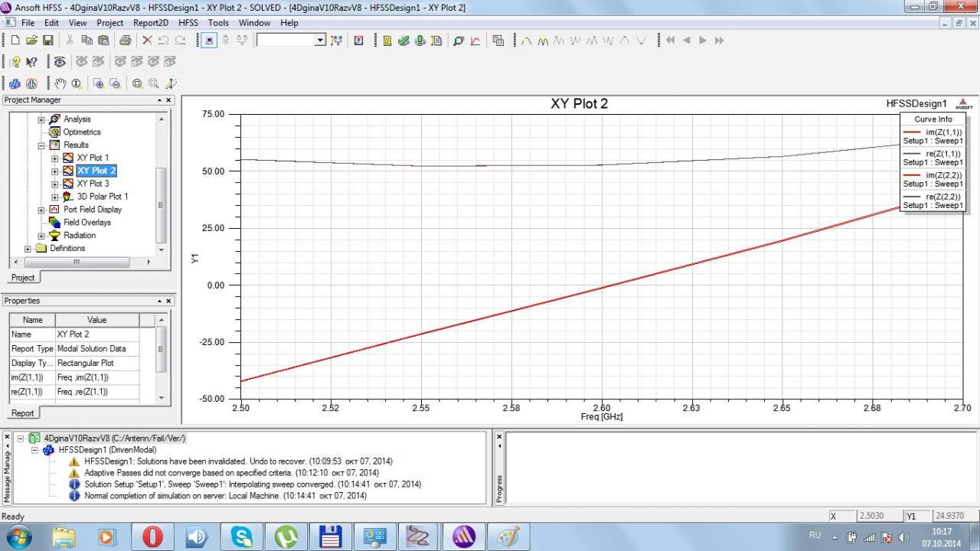Click the Print toolbar icon
The image size is (980, 551).
pyautogui.click(x=125, y=41)
